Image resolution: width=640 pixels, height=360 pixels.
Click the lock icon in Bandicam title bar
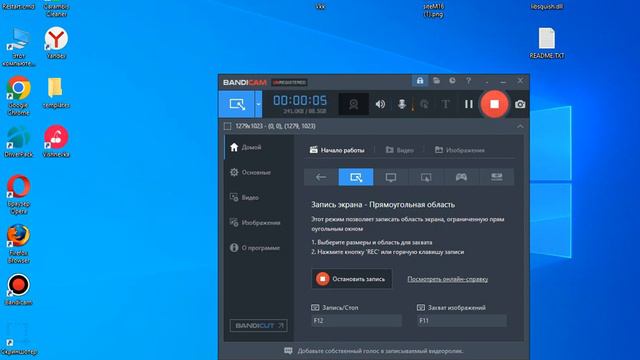tap(420, 81)
